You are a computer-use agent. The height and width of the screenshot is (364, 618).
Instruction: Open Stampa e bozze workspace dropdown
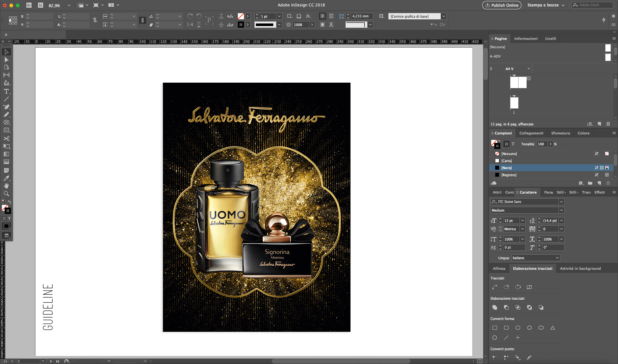(x=546, y=5)
